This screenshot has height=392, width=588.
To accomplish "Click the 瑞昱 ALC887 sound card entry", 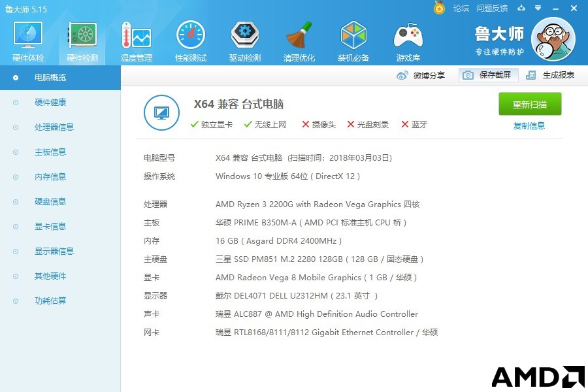I will 317,314.
